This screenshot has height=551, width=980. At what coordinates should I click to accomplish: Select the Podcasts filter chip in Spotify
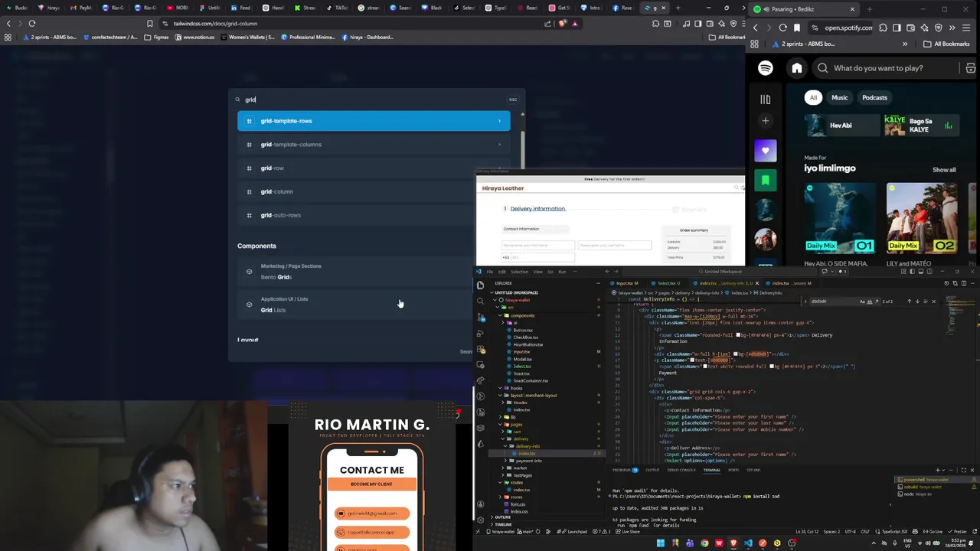(874, 97)
